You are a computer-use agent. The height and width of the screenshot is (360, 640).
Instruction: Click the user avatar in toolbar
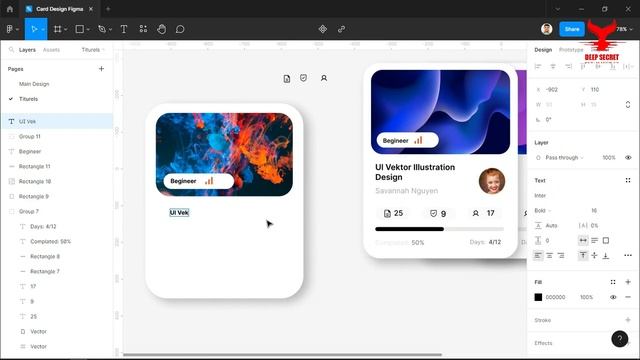[x=547, y=29]
